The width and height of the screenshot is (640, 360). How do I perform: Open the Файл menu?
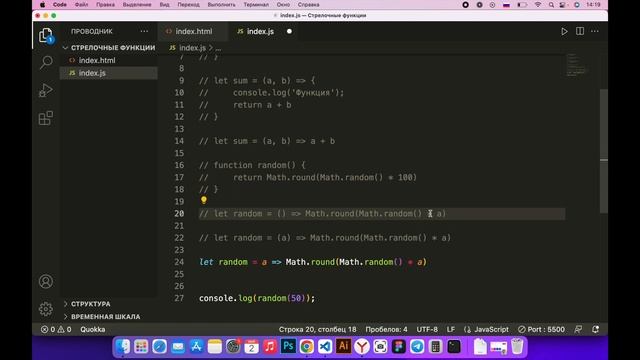pos(81,4)
